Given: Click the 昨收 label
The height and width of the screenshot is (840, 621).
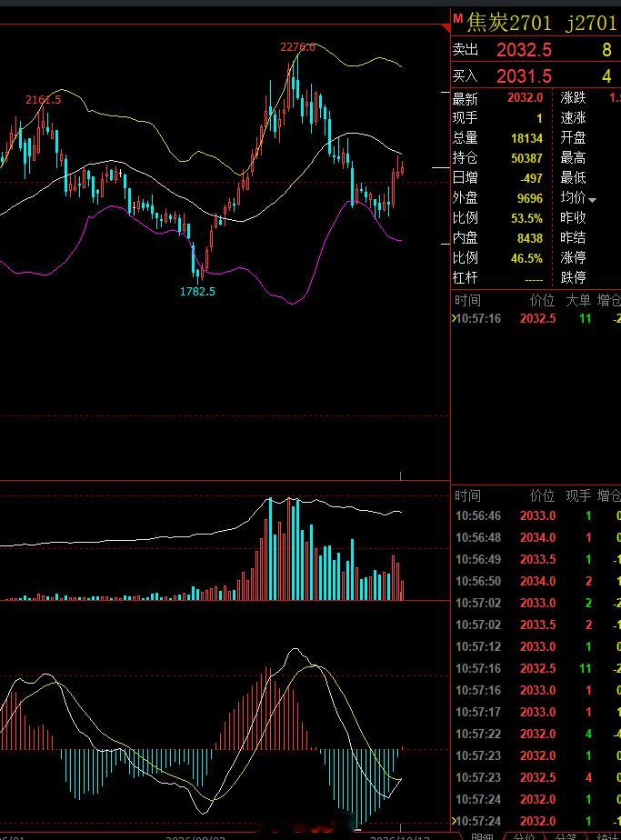Looking at the screenshot, I should point(574,217).
